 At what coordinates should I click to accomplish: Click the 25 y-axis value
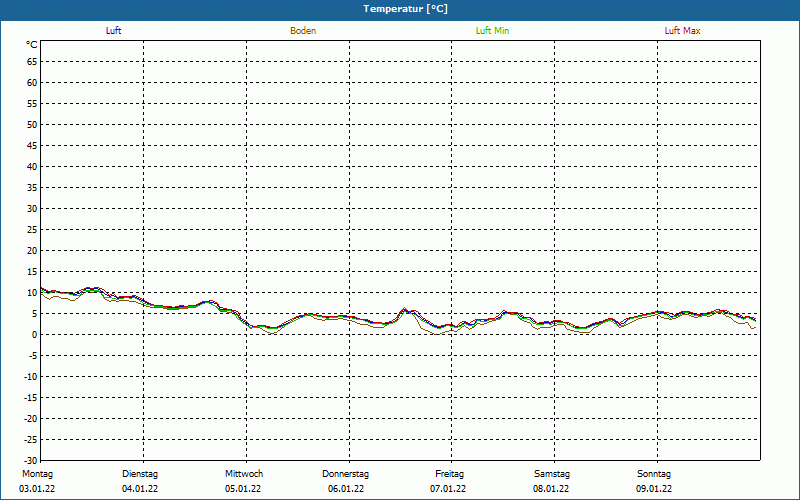32,230
